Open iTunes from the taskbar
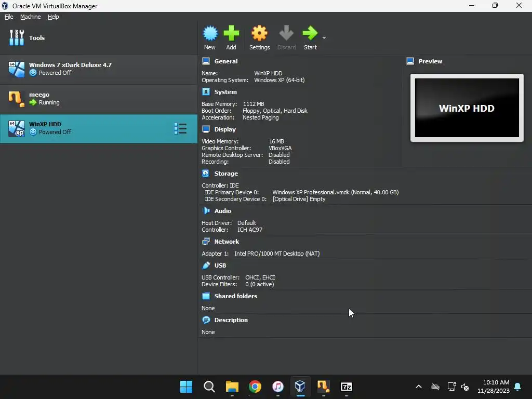The width and height of the screenshot is (532, 399). pyautogui.click(x=277, y=387)
